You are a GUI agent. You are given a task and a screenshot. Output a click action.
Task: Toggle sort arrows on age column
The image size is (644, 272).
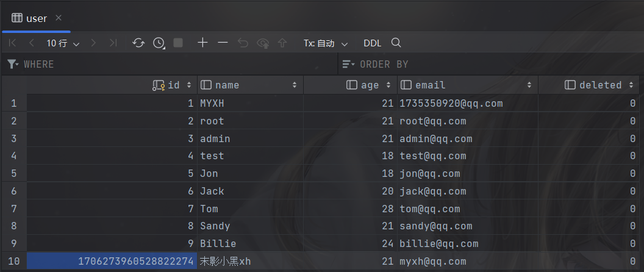coord(388,85)
